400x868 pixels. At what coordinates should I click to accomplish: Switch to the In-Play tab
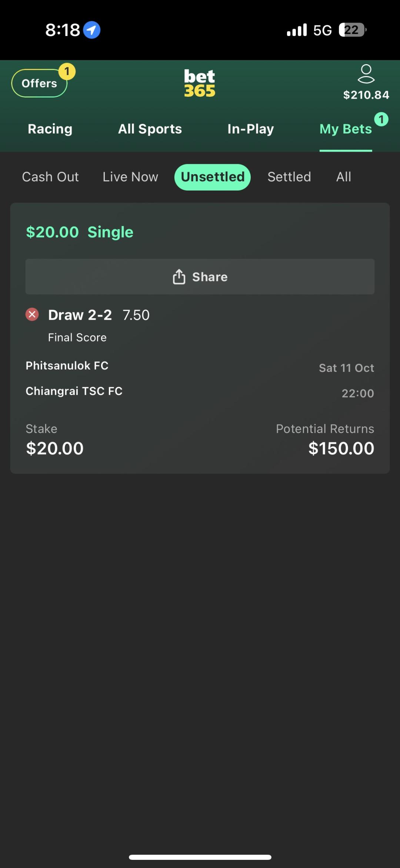point(251,129)
